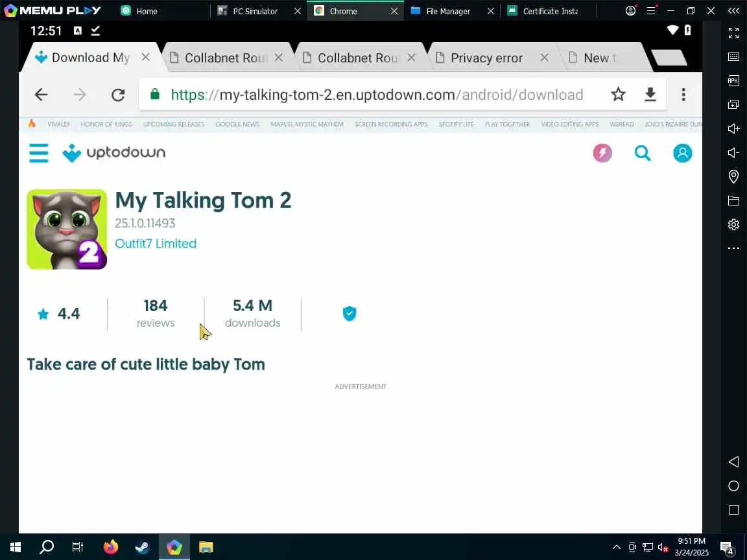Viewport: 747px width, 560px height.
Task: Click the 5.4 M downloads count
Action: tap(252, 313)
